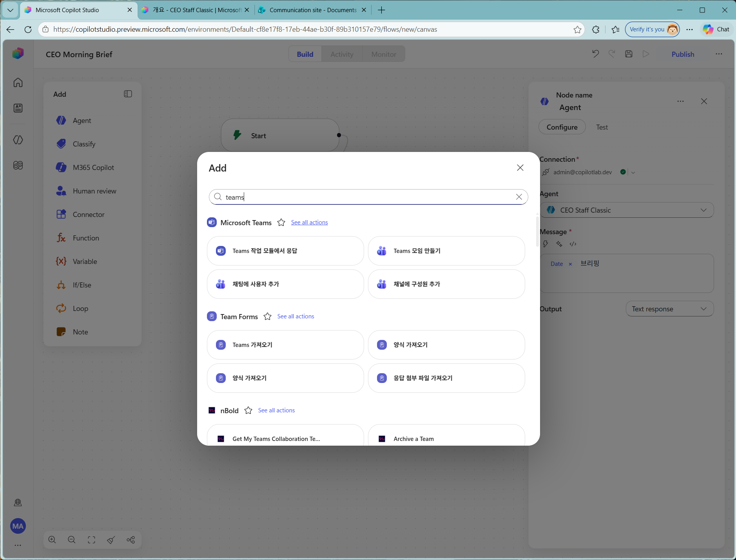Open the browser Copilot Chat button
Viewport: 736px width, 560px height.
(716, 29)
